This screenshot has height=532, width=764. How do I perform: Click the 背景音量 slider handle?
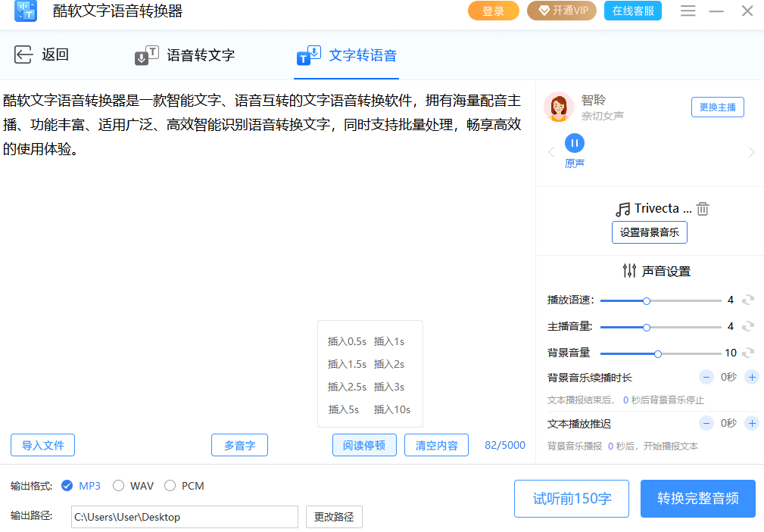click(x=658, y=353)
